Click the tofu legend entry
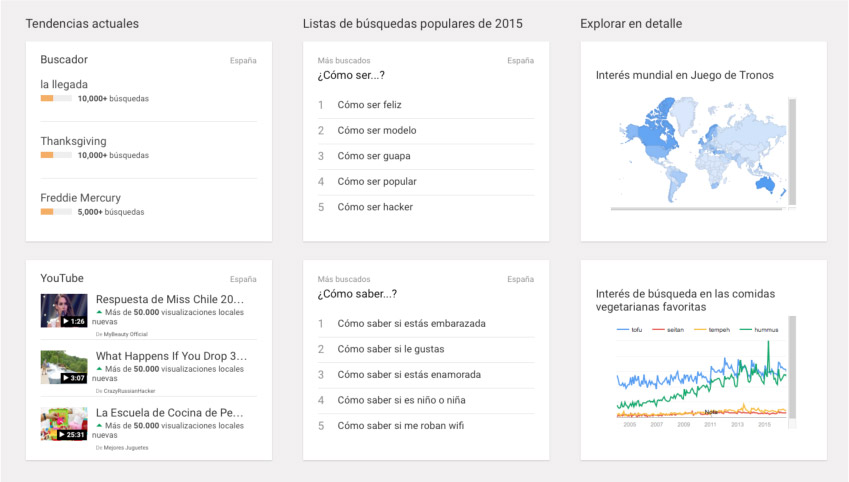Viewport: 849px width, 482px height. pos(629,330)
